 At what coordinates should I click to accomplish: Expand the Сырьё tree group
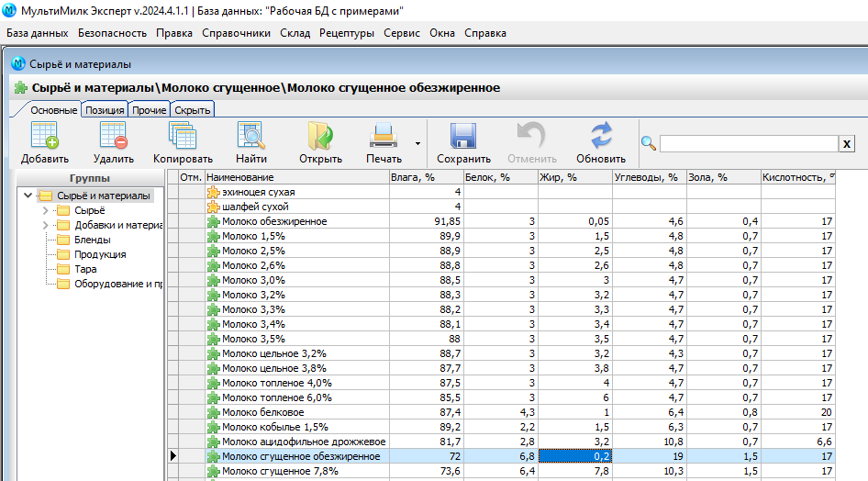(45, 211)
